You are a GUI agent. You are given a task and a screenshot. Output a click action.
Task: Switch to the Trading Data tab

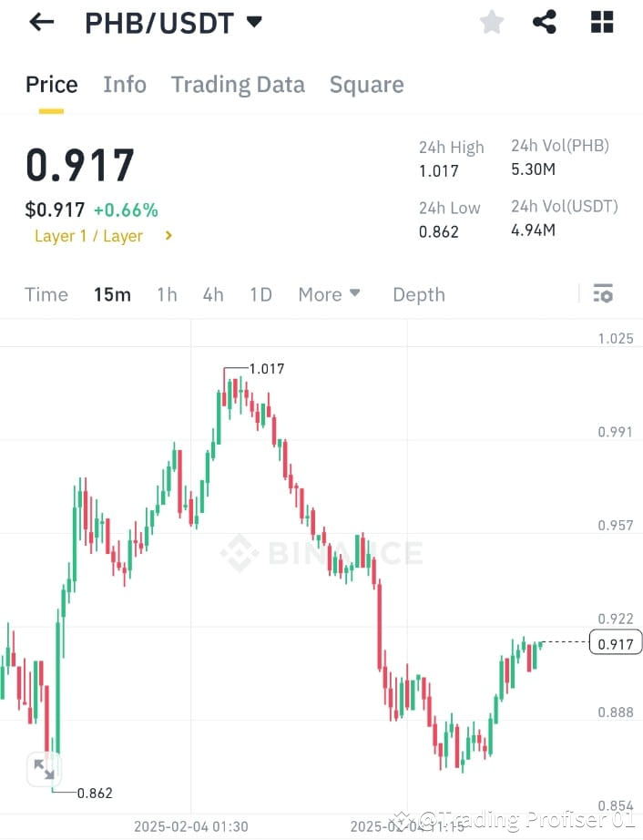(238, 84)
